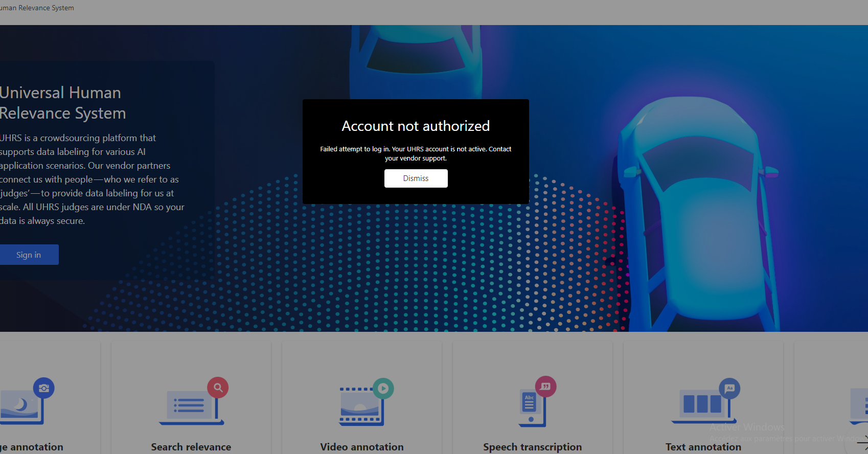Click the UHRS crowdsourcing platform description paragraph
868x454 pixels.
[x=92, y=179]
